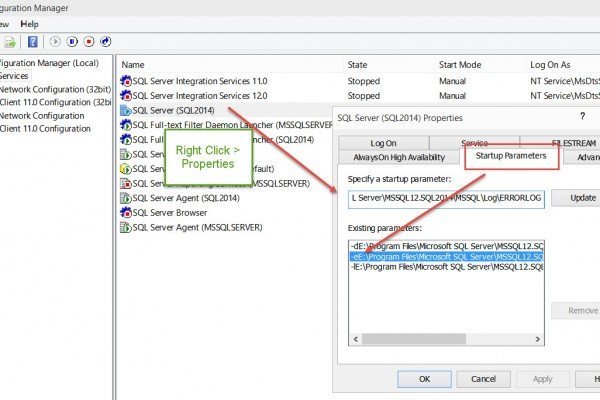Click icon of Full-text Filter Daemon Launcher (MSSQLSERVER)

click(x=126, y=125)
